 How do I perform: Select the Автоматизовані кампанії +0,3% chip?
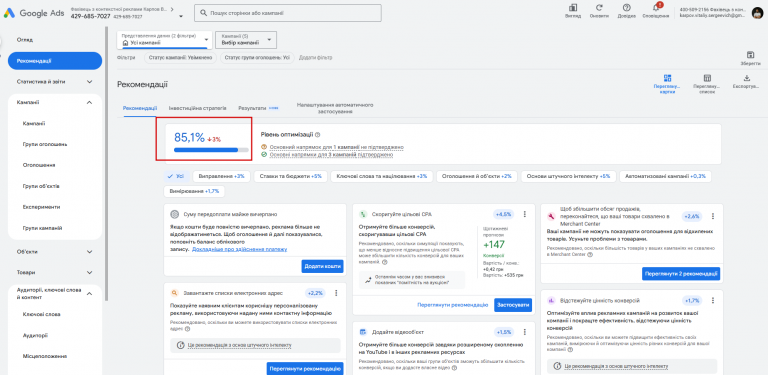665,176
